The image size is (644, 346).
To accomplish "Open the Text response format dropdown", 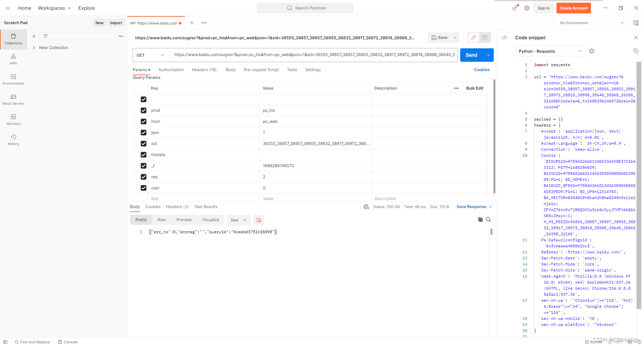I will (238, 220).
